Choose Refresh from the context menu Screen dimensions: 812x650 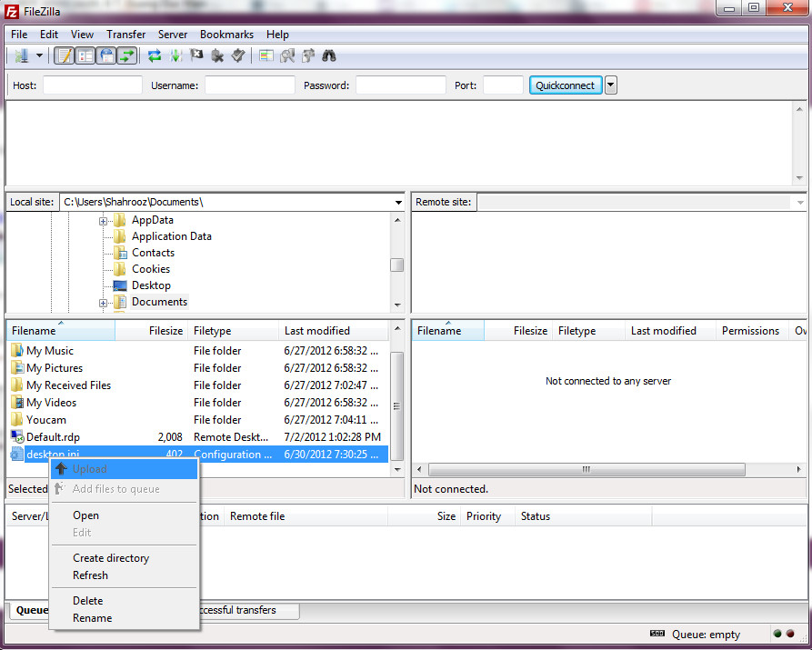click(x=125, y=575)
